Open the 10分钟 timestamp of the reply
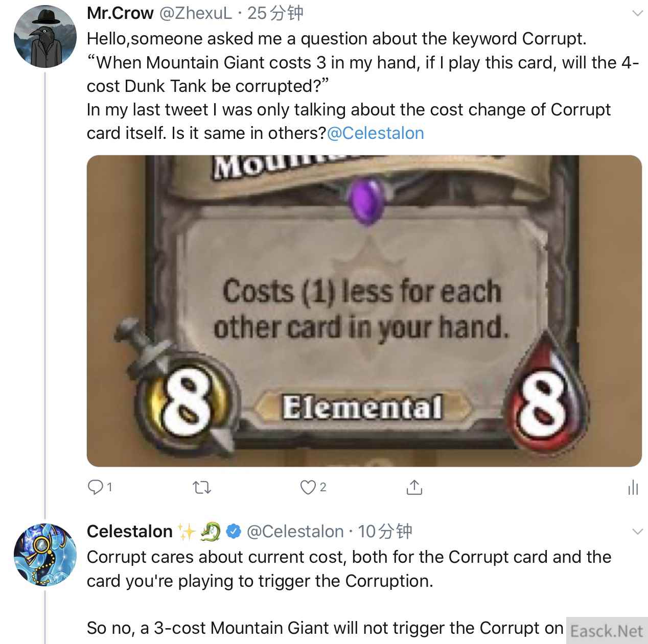The width and height of the screenshot is (648, 644). [x=385, y=531]
